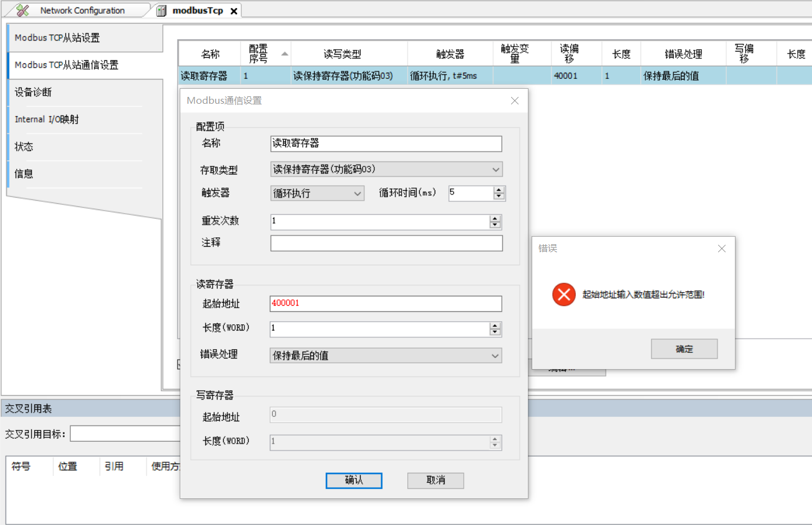
Task: Close the 错误 dialog with X
Action: coord(721,249)
